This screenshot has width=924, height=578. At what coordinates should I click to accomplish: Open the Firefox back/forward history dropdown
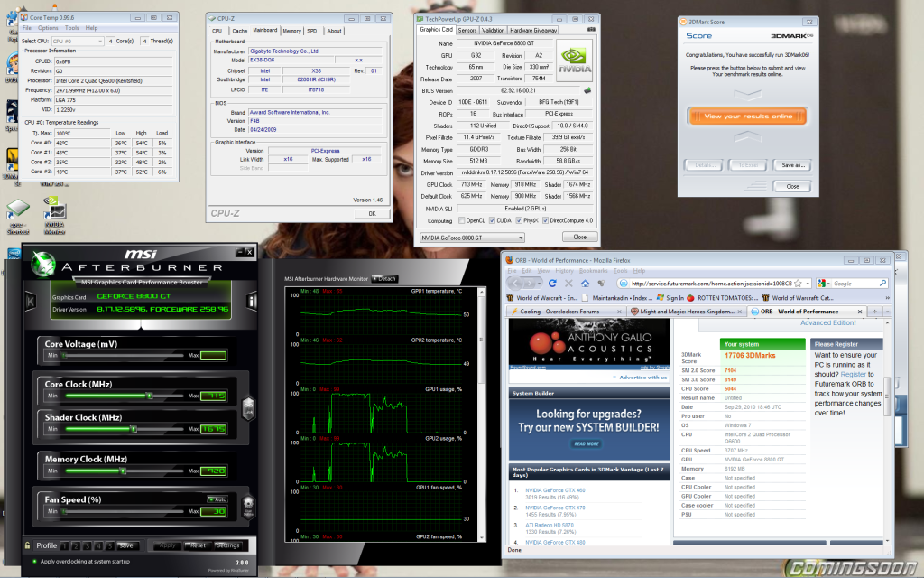point(540,283)
